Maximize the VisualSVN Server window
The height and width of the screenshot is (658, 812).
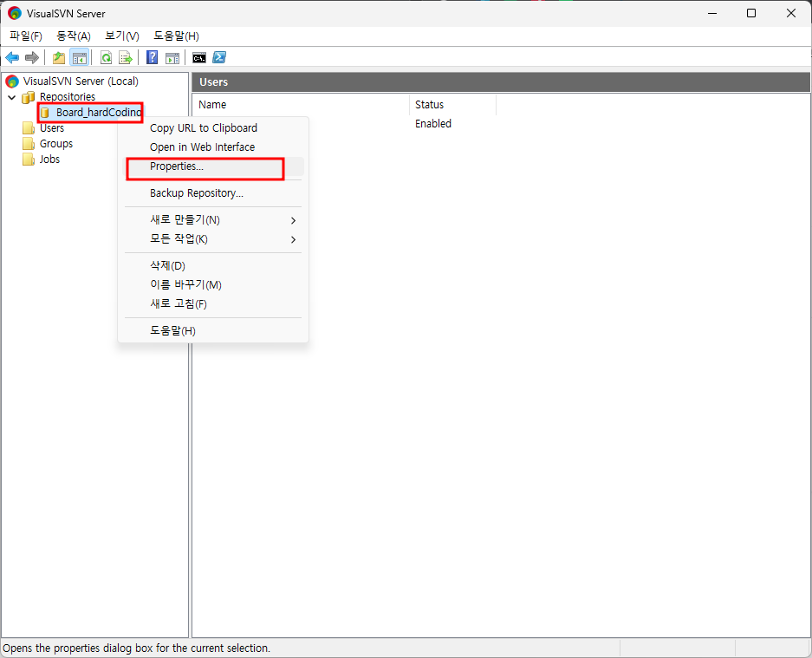pyautogui.click(x=751, y=14)
